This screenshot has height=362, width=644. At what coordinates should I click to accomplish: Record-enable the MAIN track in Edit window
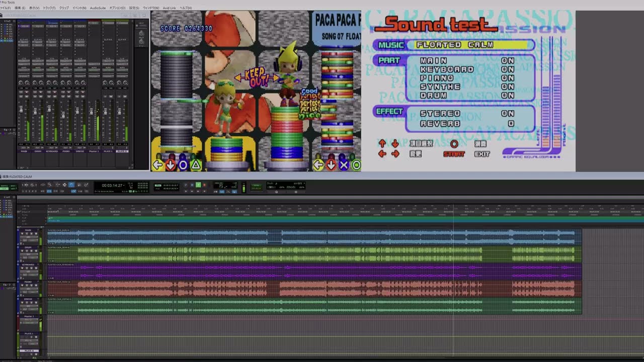[x=21, y=234]
